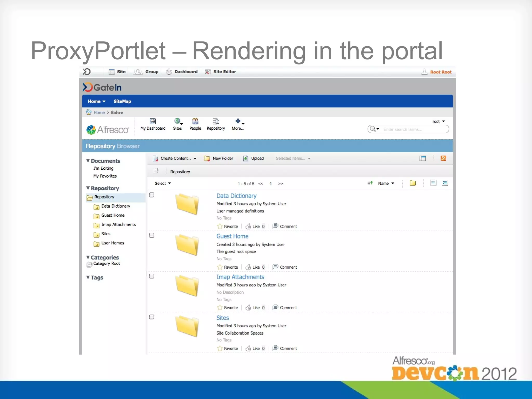Toggle the full window view icon
The width and height of the screenshot is (532, 399).
(x=423, y=158)
